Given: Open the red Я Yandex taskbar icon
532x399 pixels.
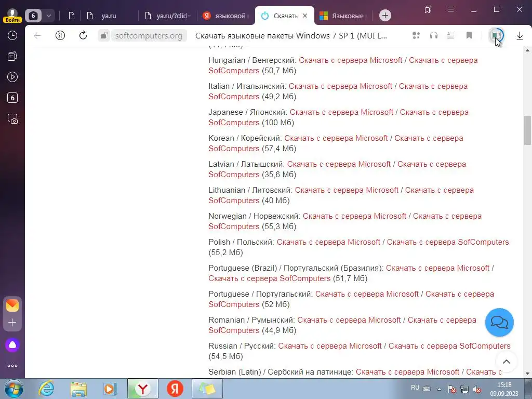Looking at the screenshot, I should click(x=175, y=389).
